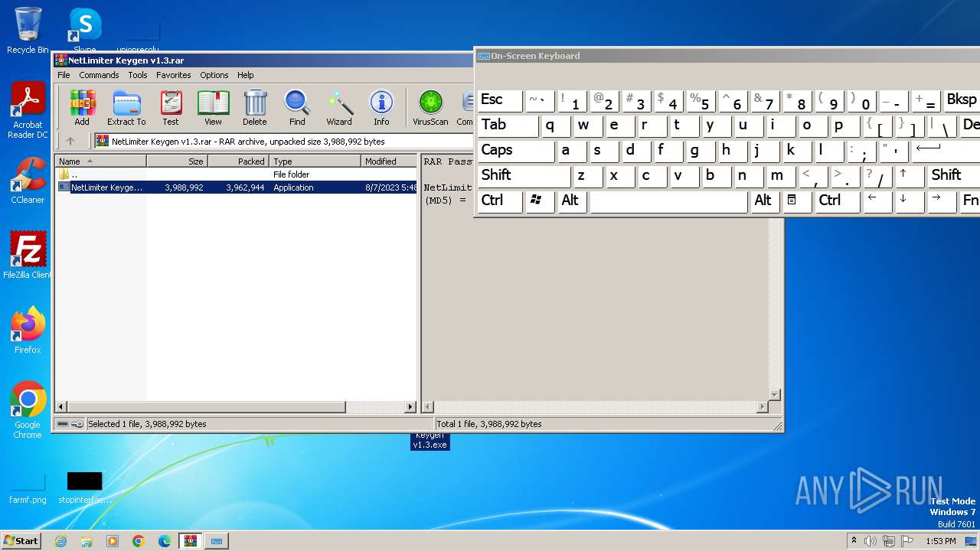The width and height of the screenshot is (980, 551).
Task: Click the volume speaker tray icon
Action: pyautogui.click(x=871, y=541)
